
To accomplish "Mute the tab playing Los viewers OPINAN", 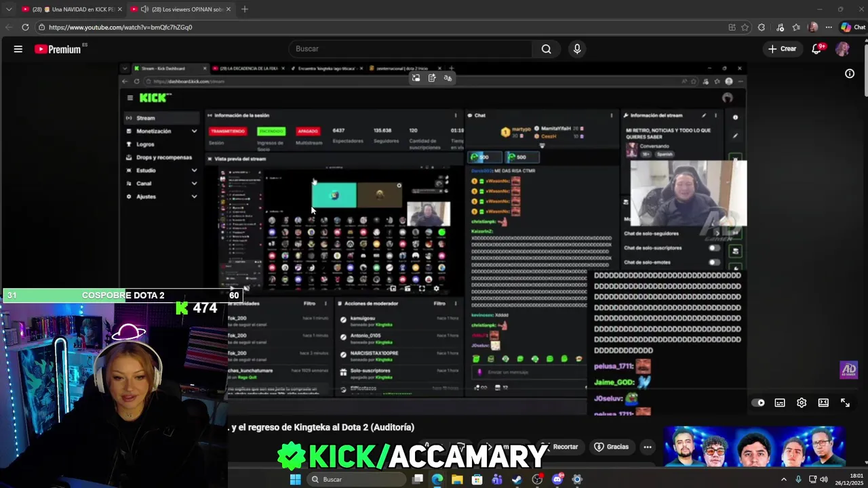I will pyautogui.click(x=144, y=9).
